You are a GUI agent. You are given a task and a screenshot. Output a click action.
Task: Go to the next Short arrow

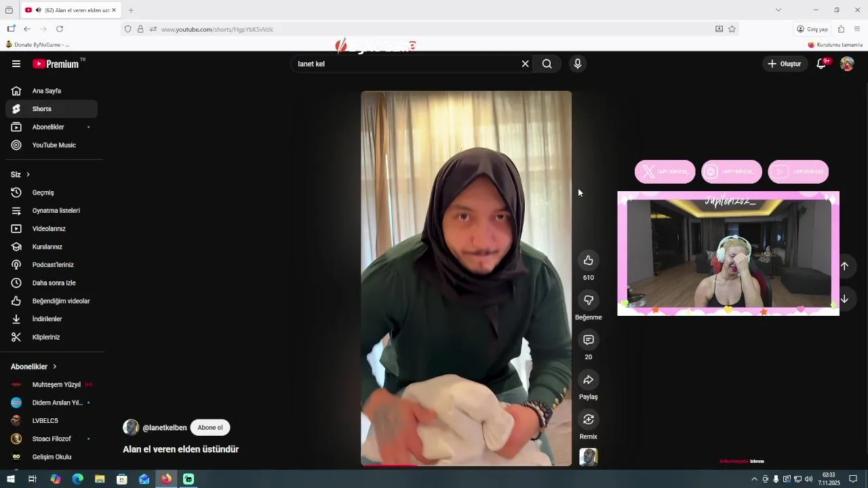click(844, 299)
